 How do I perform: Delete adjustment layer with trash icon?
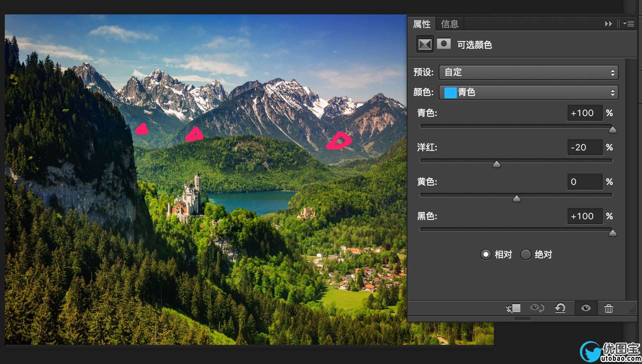point(608,308)
